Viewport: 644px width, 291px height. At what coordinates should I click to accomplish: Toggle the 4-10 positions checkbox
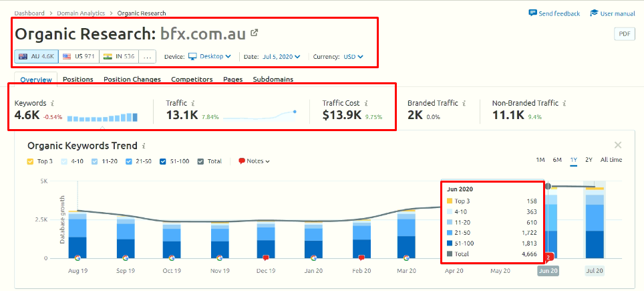tap(63, 161)
